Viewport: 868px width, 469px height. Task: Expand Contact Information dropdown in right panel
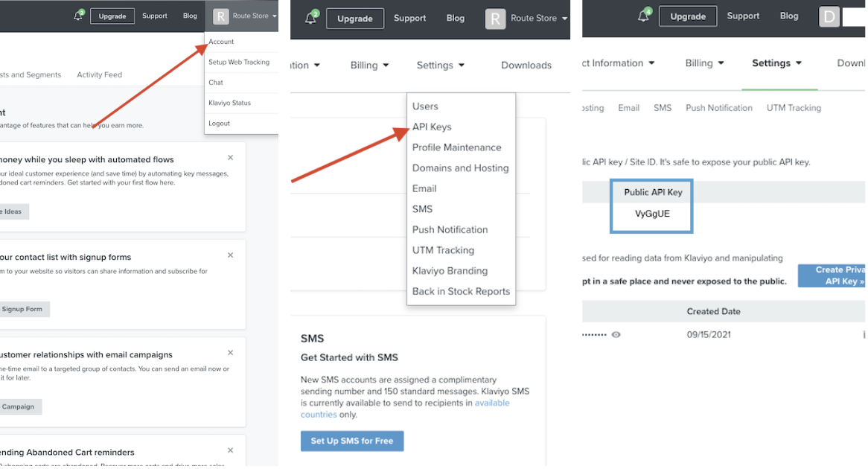(618, 63)
